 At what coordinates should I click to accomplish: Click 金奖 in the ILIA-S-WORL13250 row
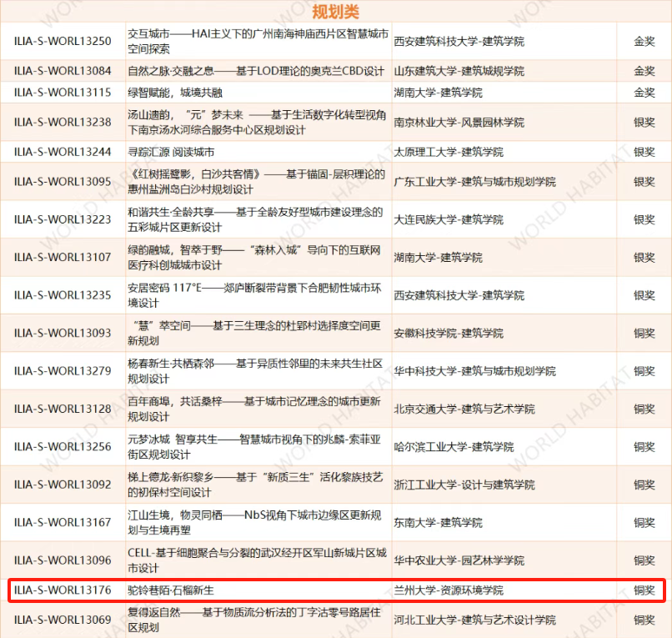[644, 41]
